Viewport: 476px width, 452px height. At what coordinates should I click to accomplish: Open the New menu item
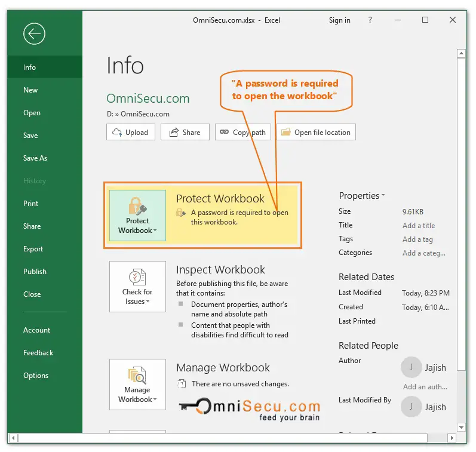click(45, 90)
